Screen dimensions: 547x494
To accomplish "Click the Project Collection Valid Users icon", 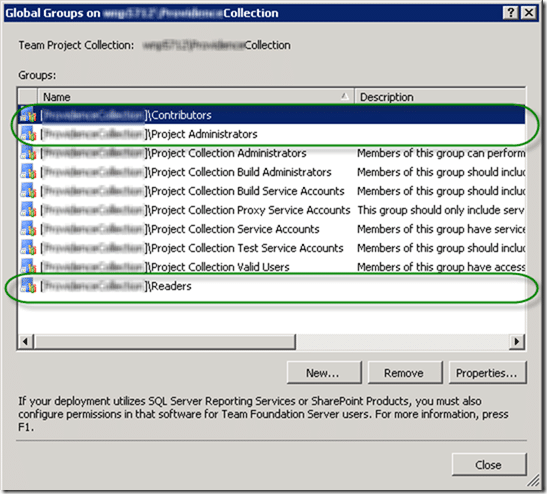I will click(28, 267).
